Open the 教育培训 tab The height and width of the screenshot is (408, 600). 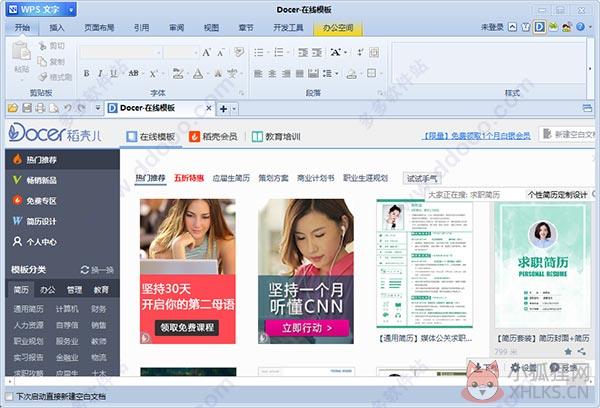coord(276,136)
